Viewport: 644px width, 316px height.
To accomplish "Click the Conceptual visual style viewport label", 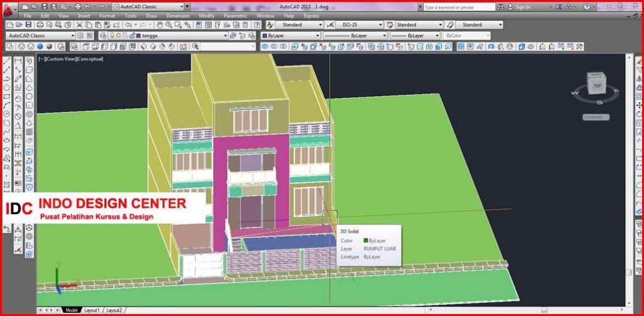I will tap(90, 59).
